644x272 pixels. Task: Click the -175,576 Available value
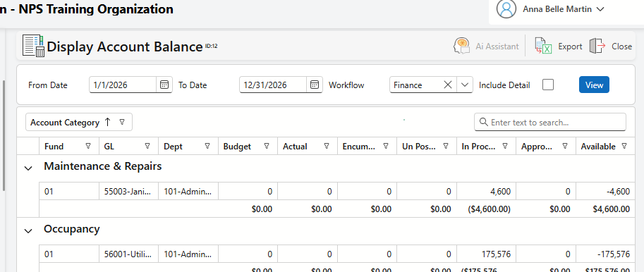614,254
